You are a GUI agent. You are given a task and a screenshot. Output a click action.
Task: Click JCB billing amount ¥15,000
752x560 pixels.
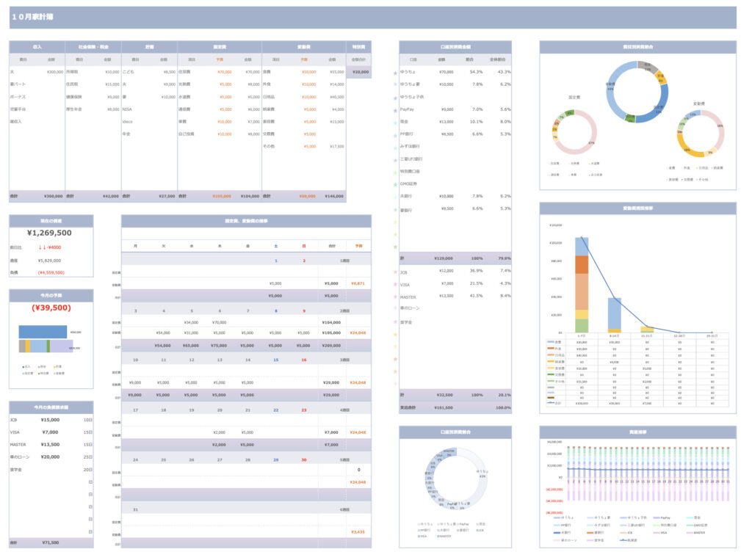51,420
